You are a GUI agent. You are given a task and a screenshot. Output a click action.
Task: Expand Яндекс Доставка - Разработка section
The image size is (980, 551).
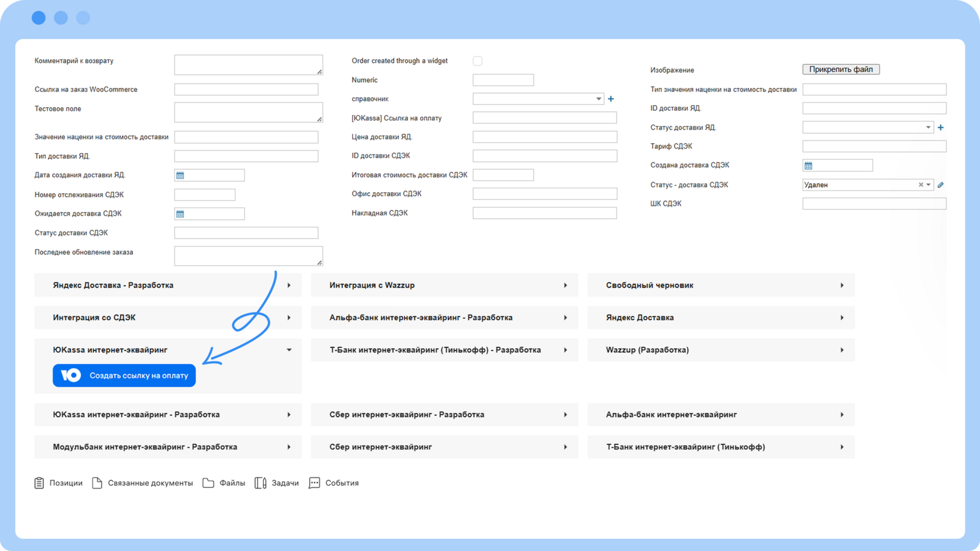[168, 285]
